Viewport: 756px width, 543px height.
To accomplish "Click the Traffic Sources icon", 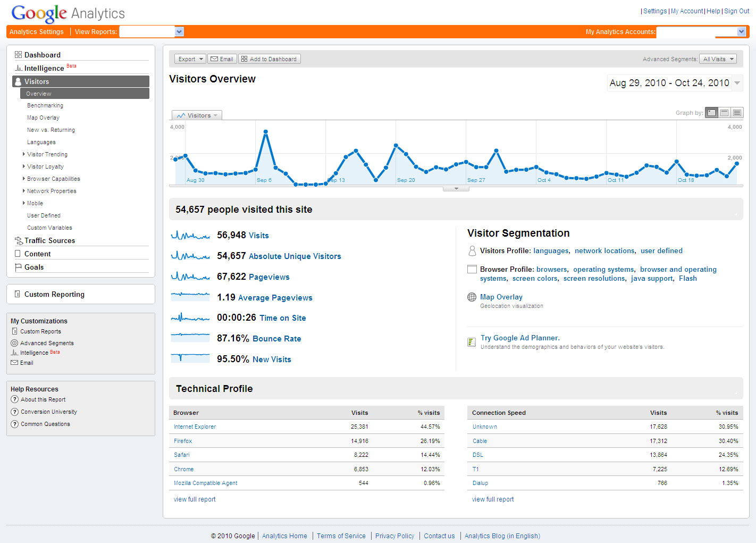I will 19,240.
